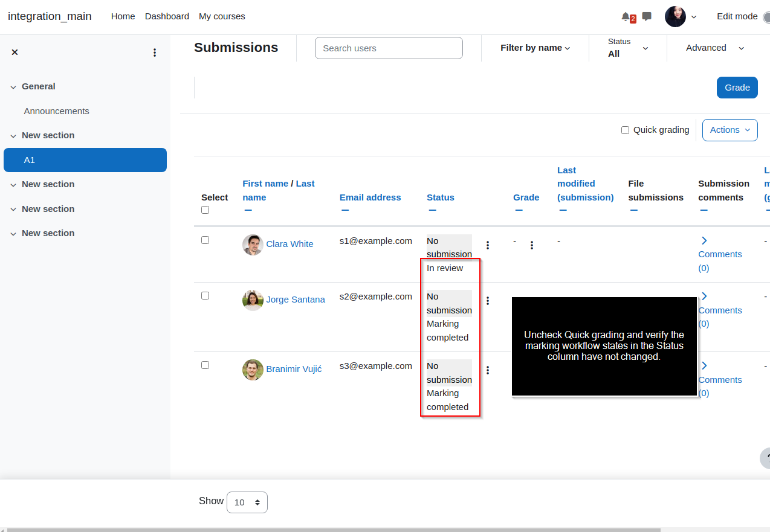
Task: Open the My courses menu item
Action: [222, 16]
